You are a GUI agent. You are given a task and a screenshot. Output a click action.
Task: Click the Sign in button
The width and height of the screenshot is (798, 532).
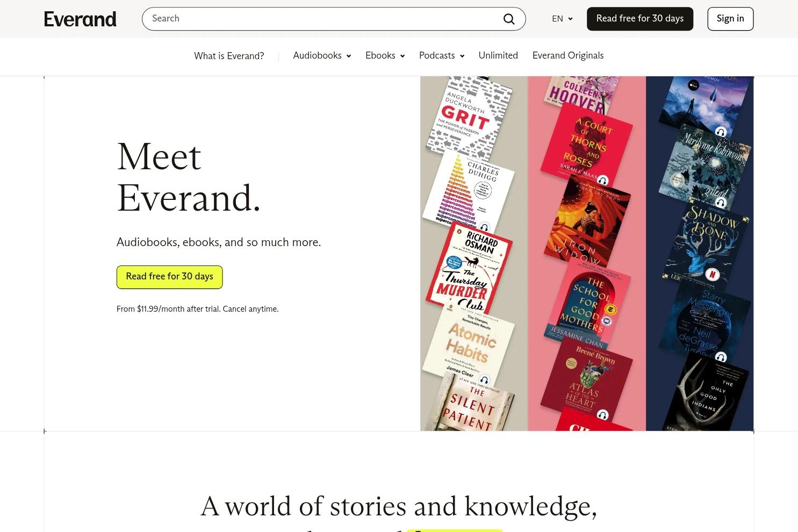730,19
